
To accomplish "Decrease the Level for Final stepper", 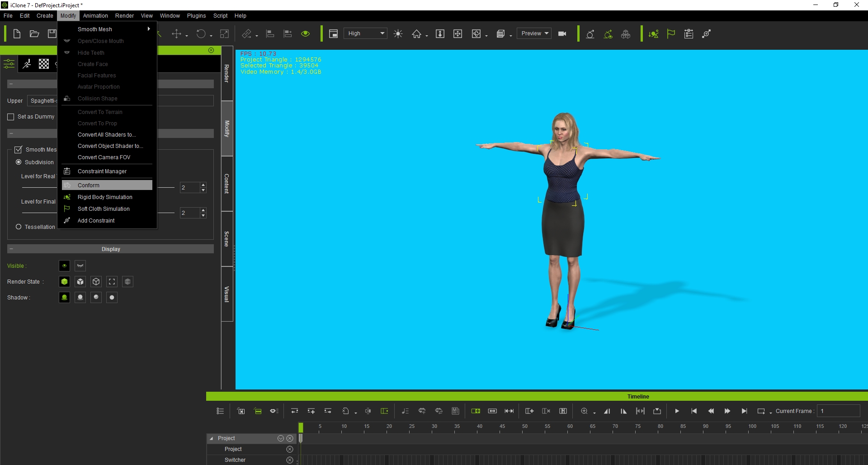I will (203, 216).
